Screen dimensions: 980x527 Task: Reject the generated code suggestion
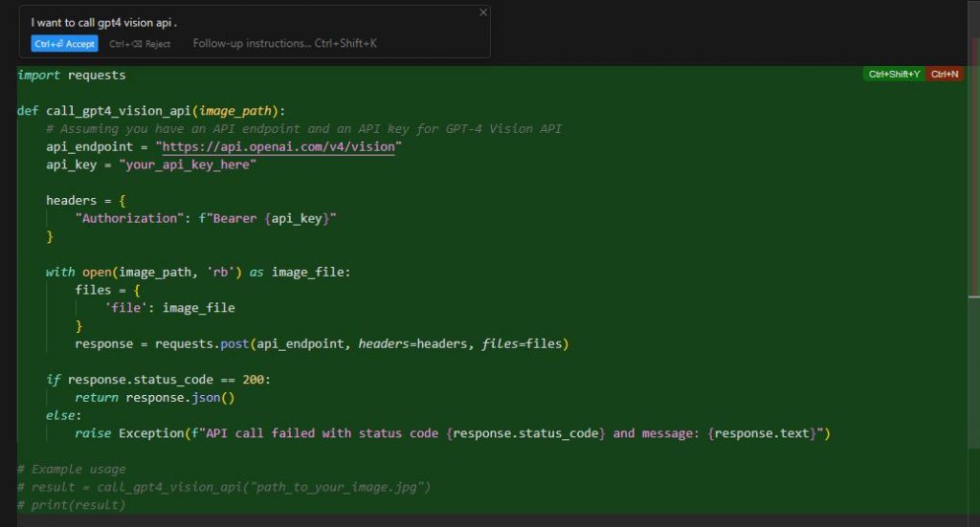[x=140, y=44]
